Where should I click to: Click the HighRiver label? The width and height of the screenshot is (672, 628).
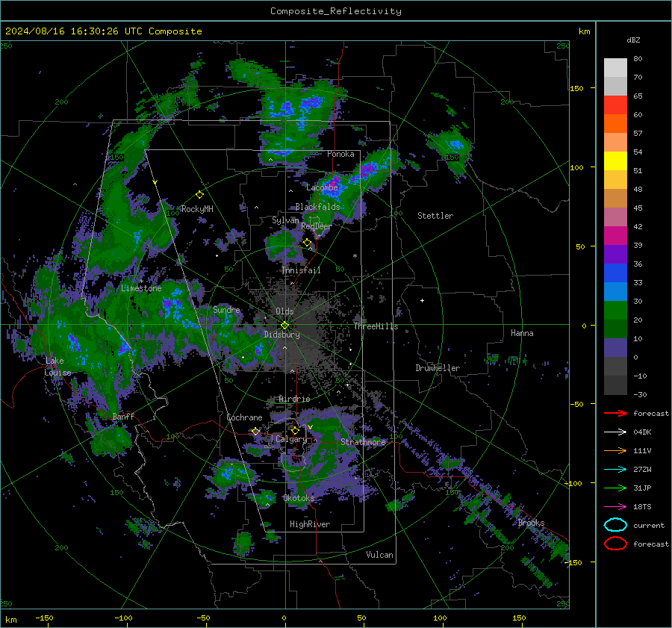[310, 524]
